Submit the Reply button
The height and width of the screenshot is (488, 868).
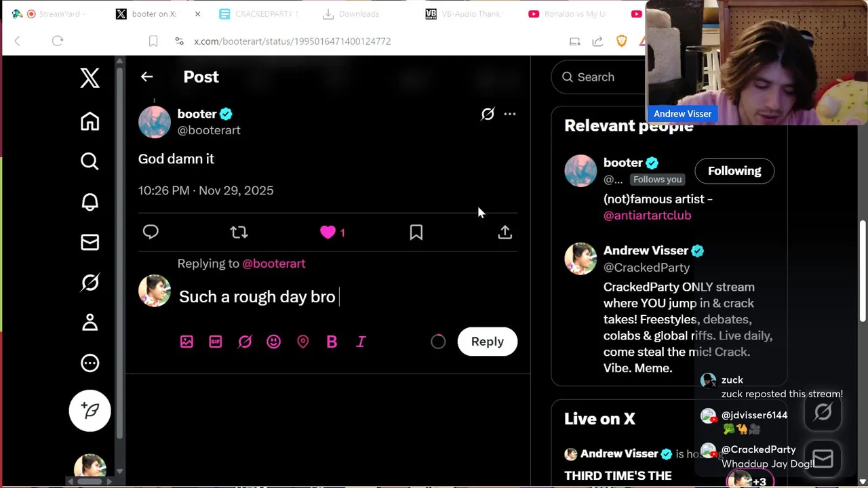[x=488, y=342]
